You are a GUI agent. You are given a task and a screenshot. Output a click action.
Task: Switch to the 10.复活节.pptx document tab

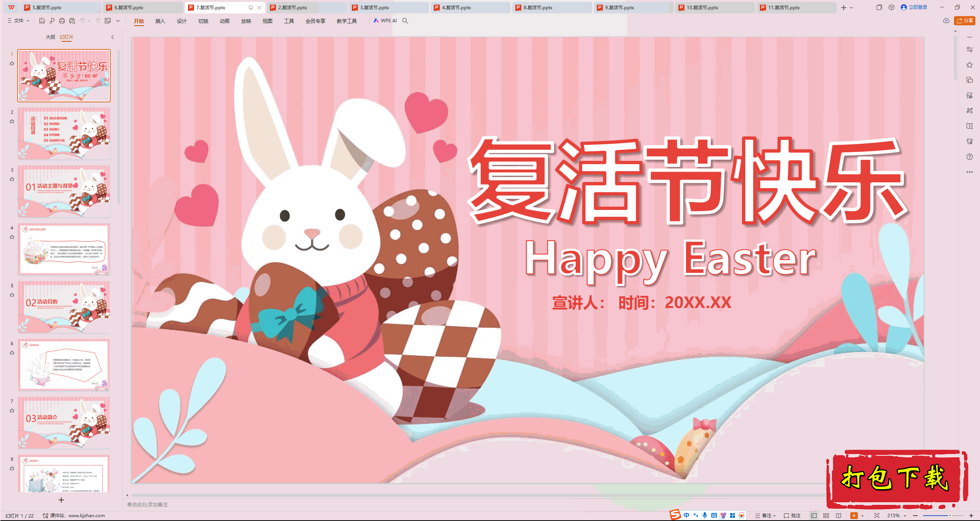(x=715, y=7)
